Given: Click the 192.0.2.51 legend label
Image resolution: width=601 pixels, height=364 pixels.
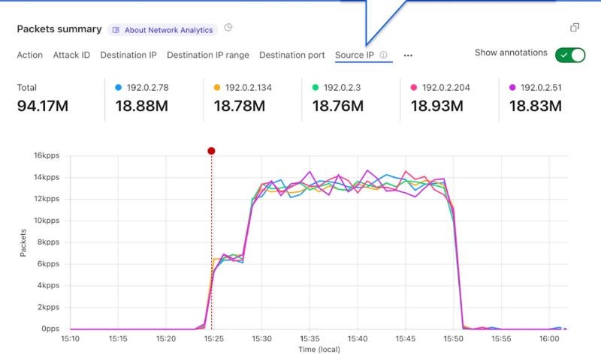Looking at the screenshot, I should click(541, 88).
